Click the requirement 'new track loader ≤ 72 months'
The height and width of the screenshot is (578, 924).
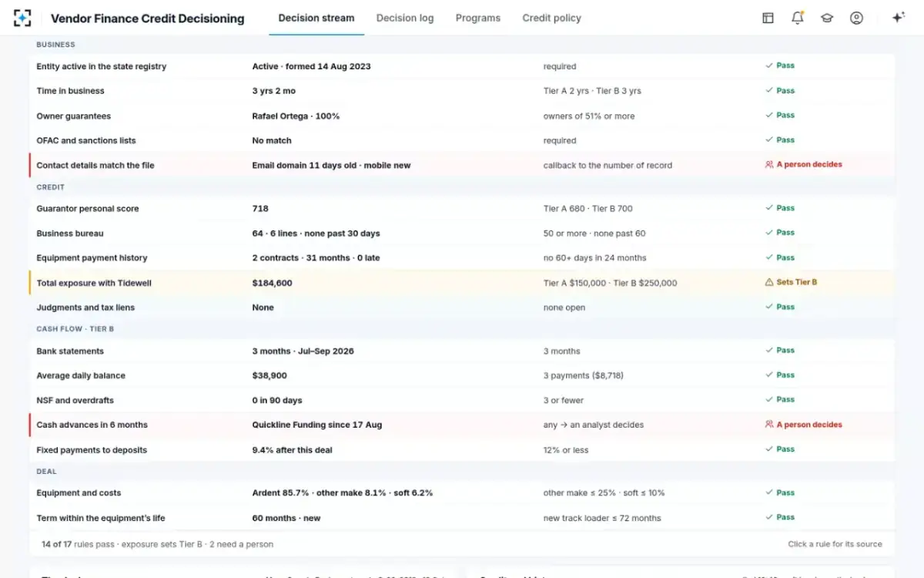[602, 518]
